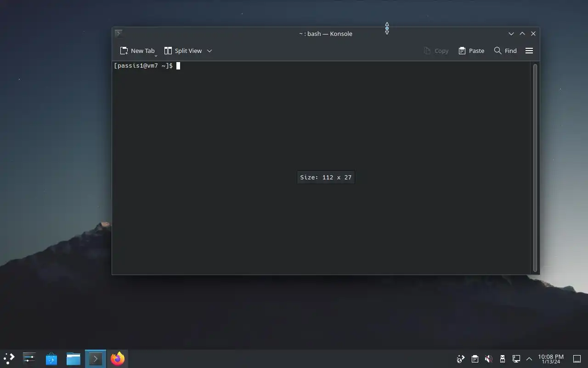Image resolution: width=588 pixels, height=368 pixels.
Task: Open Dolphin file manager from taskbar
Action: point(73,358)
